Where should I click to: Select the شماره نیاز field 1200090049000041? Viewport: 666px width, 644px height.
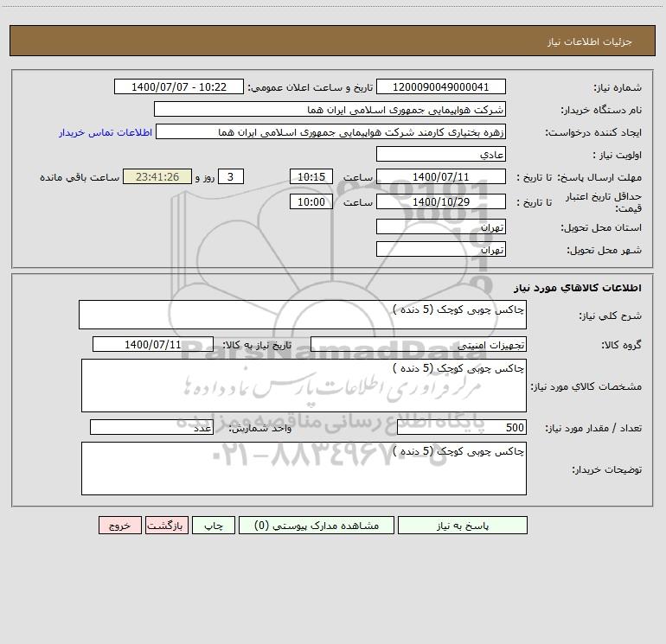tap(441, 86)
